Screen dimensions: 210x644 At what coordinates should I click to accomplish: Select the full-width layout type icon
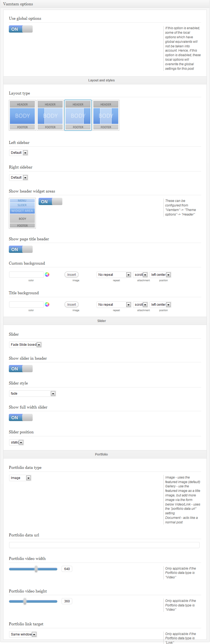click(x=22, y=115)
